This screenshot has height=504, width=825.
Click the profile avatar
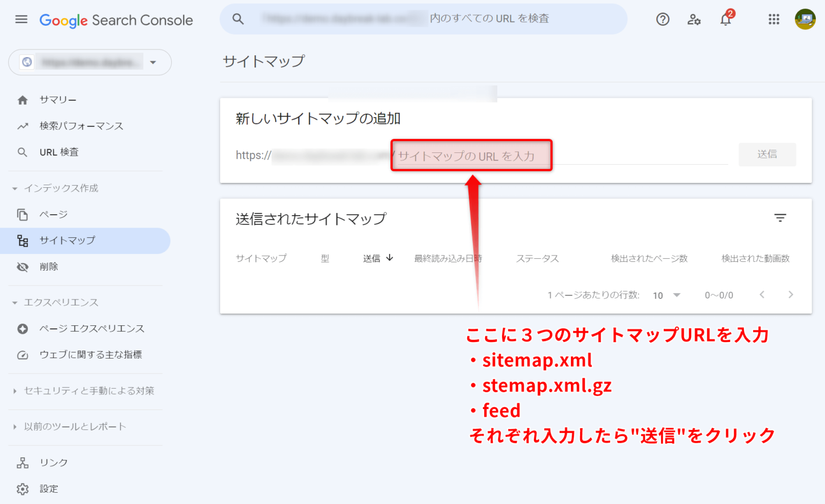coord(805,19)
